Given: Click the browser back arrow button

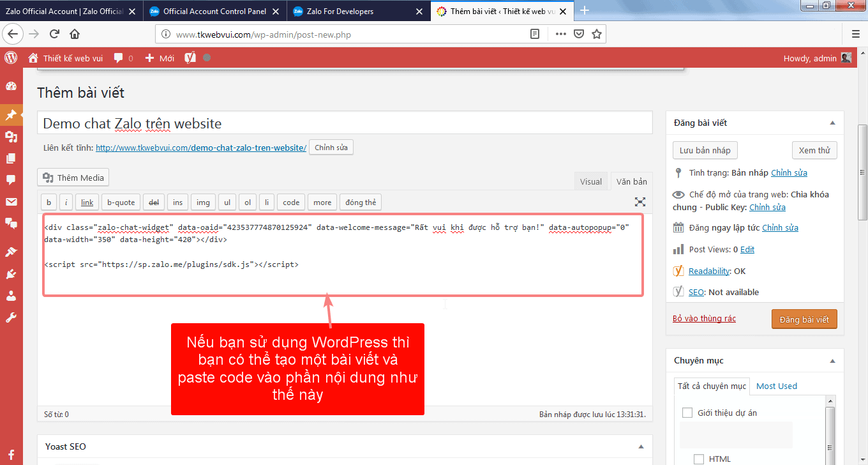Looking at the screenshot, I should tap(13, 34).
